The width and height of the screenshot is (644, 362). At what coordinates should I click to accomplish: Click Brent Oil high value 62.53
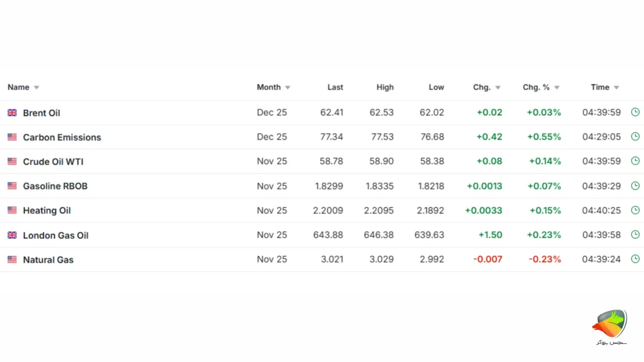coord(382,113)
